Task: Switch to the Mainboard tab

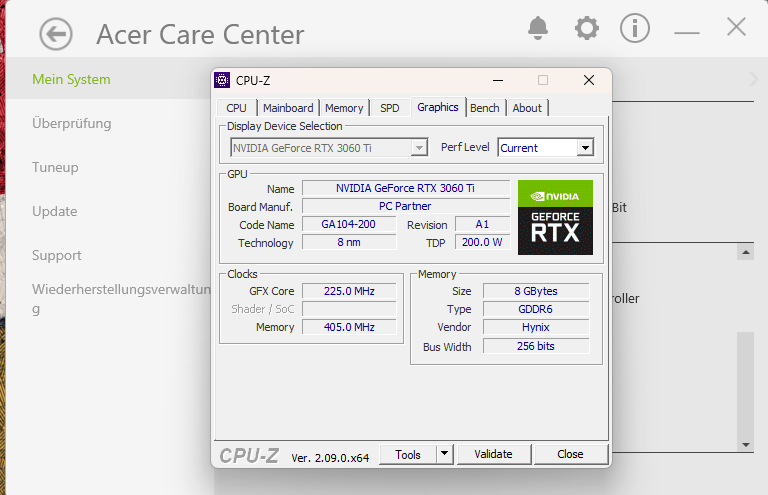Action: 288,108
